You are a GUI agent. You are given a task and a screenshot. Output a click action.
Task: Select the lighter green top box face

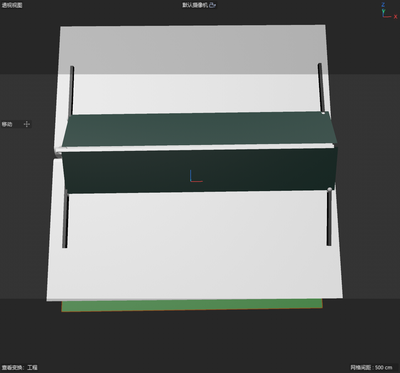(199, 129)
